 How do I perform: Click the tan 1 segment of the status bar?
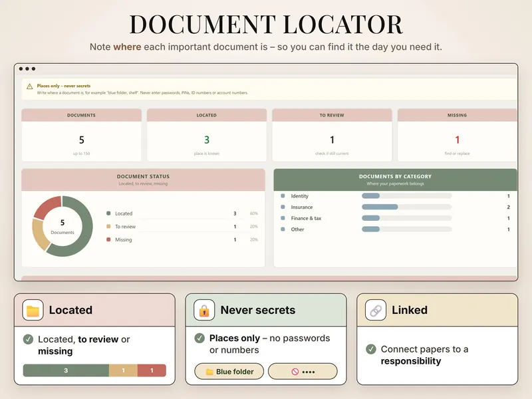pyautogui.click(x=123, y=370)
